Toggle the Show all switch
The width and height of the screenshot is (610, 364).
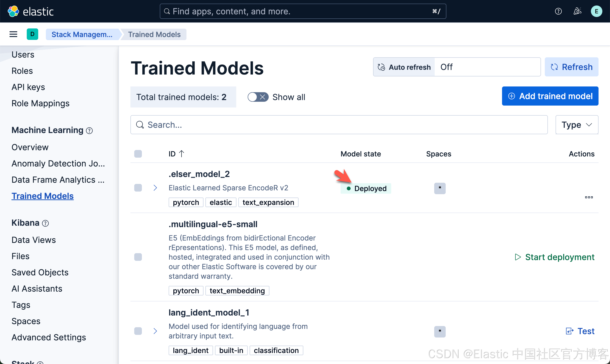point(258,97)
